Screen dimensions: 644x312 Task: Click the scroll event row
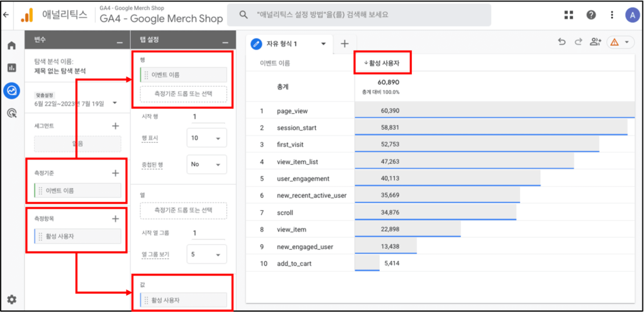[x=440, y=213]
